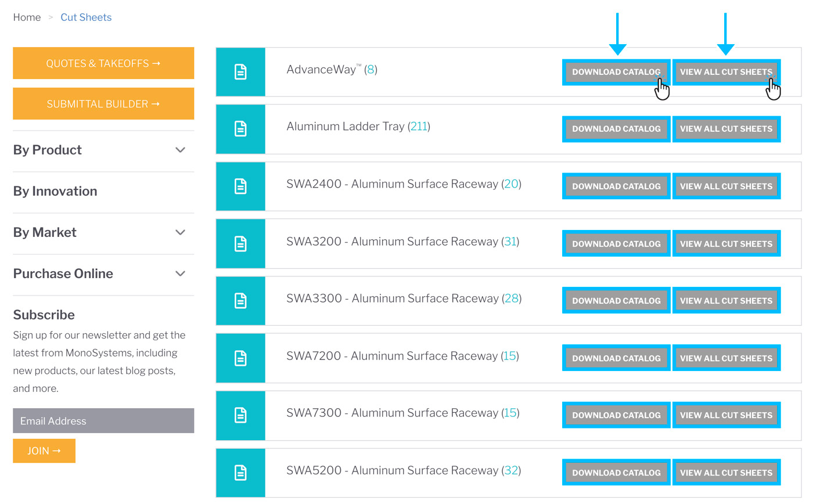Screen dimensions: 813x504
Task: View all cut sheets for SWA2400
Action: pyautogui.click(x=726, y=186)
